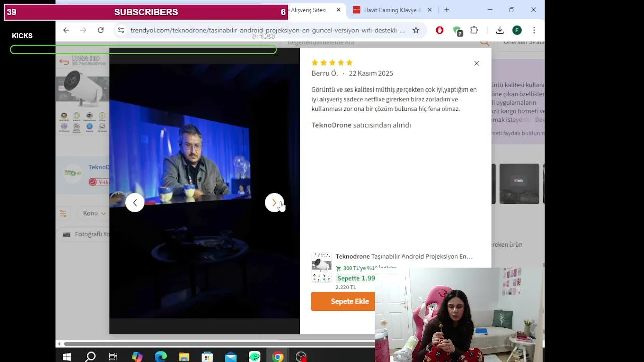Open the Teknodrone Taşınabilir Android Projeksiyon link
Screen dimensions: 644x362
[x=404, y=256]
